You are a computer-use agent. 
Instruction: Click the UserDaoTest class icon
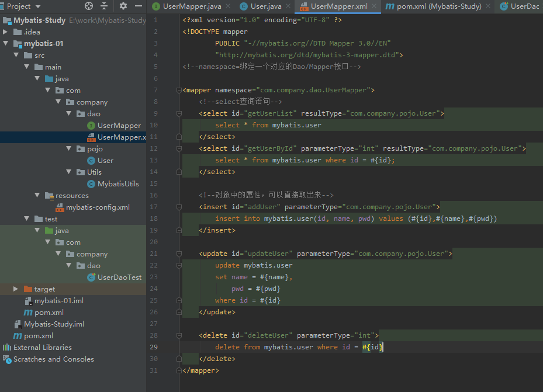tap(91, 277)
